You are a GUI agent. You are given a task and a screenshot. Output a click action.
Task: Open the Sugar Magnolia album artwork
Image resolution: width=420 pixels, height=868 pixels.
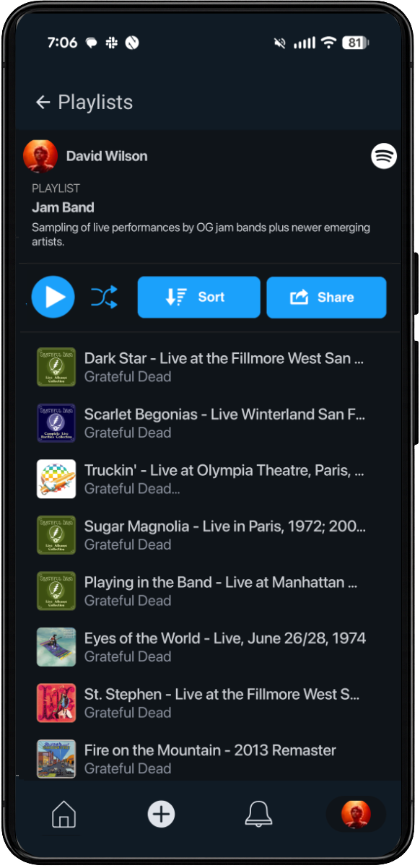tap(56, 535)
